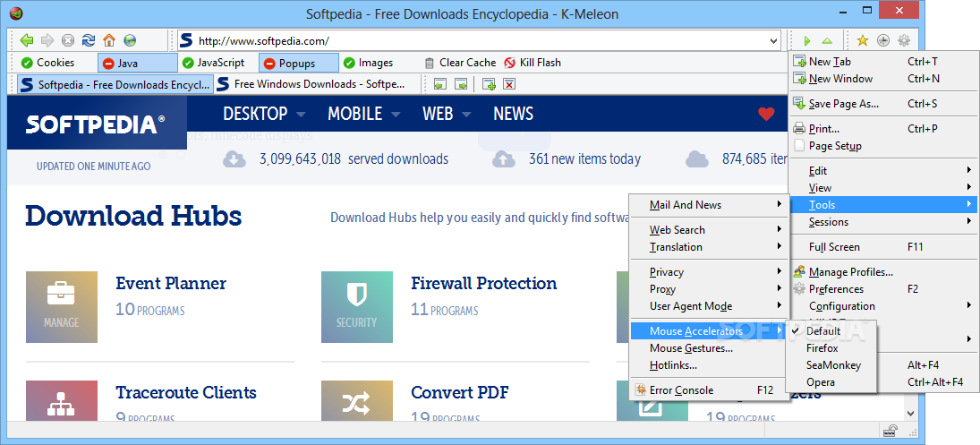The image size is (980, 445).
Task: Toggle the Java blocking button
Action: [x=138, y=64]
